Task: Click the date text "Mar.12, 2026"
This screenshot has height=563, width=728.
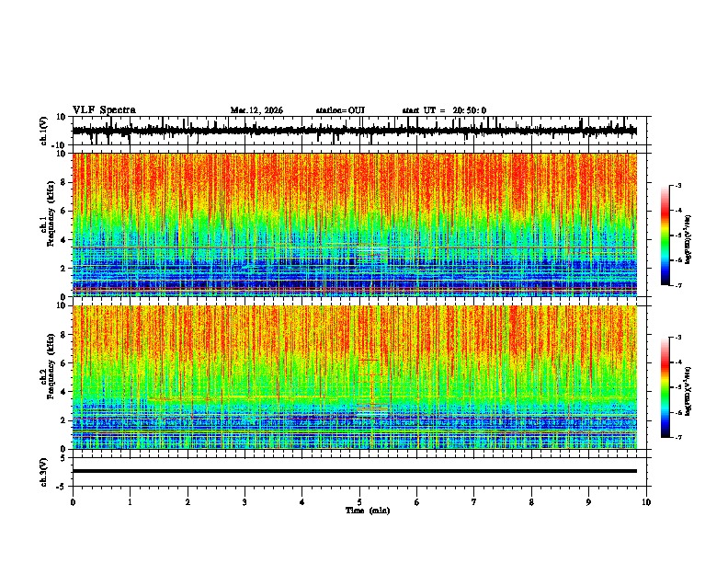Action: click(256, 110)
